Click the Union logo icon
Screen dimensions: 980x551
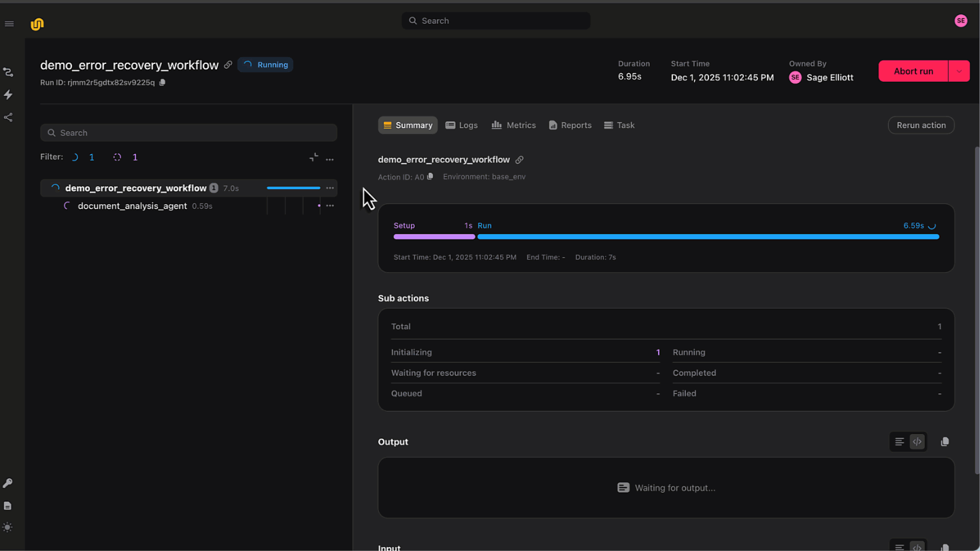point(37,24)
